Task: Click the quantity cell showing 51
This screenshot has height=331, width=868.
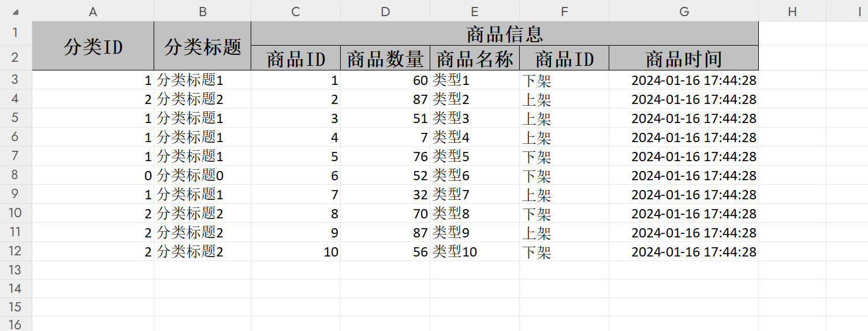Action: pyautogui.click(x=385, y=118)
